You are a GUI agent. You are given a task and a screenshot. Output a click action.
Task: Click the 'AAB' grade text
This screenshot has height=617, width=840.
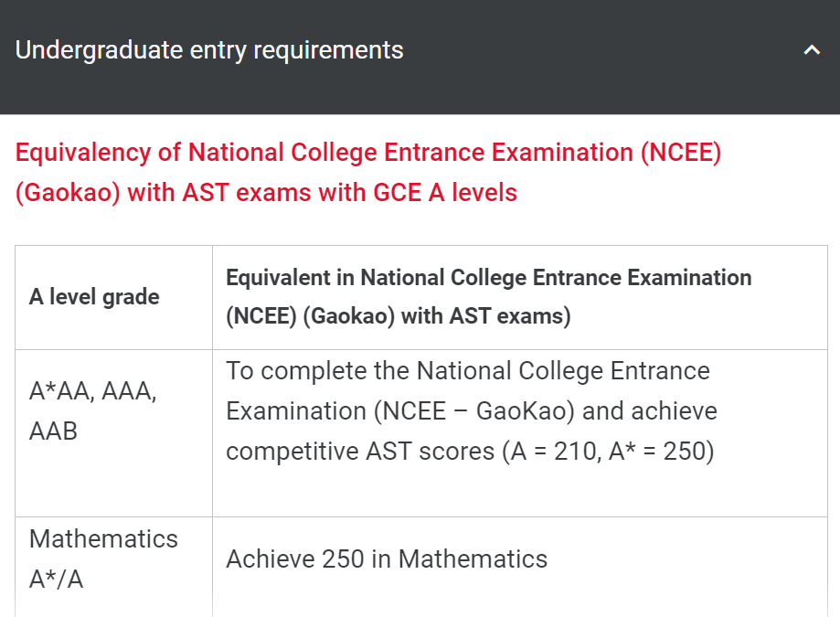[53, 431]
